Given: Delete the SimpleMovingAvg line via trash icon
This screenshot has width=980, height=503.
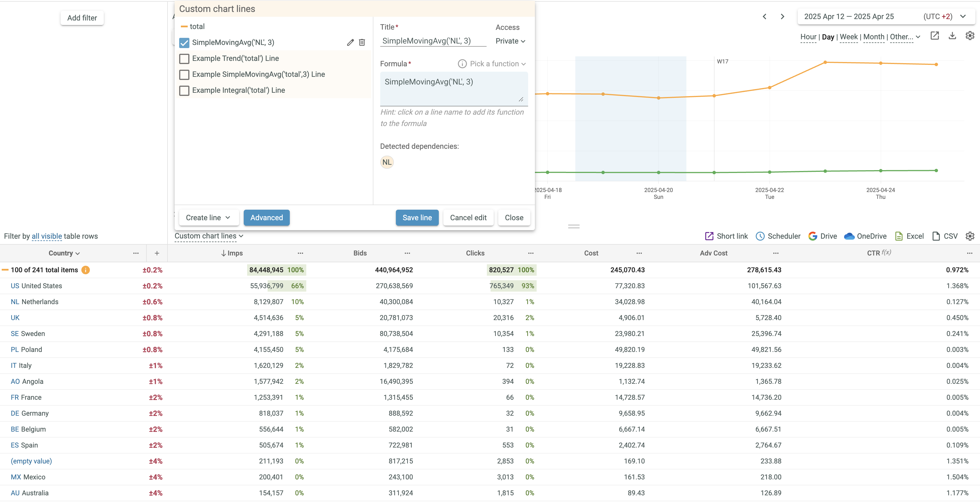Looking at the screenshot, I should [362, 42].
